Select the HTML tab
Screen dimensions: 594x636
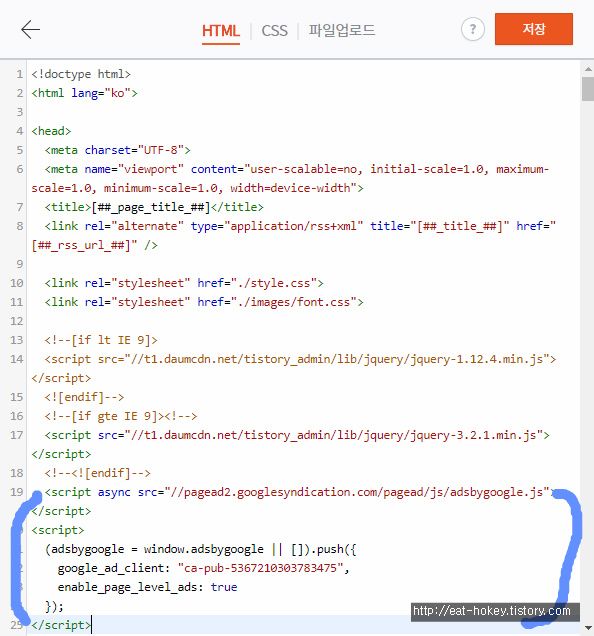click(221, 31)
